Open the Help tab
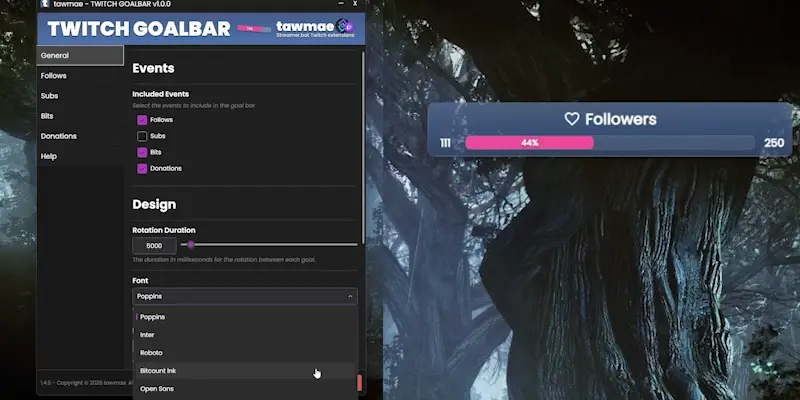The width and height of the screenshot is (800, 400). point(80,156)
